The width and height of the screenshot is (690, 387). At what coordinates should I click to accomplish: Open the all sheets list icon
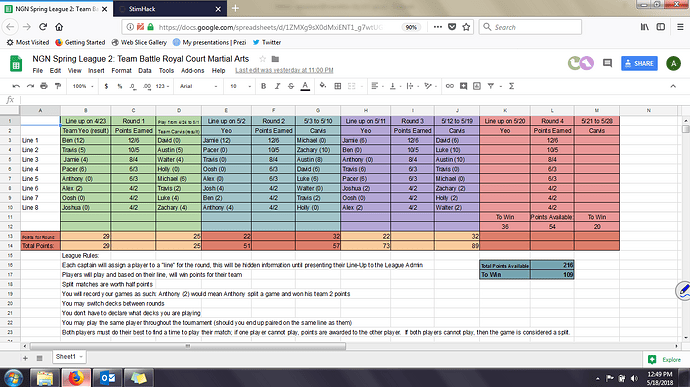coord(39,358)
